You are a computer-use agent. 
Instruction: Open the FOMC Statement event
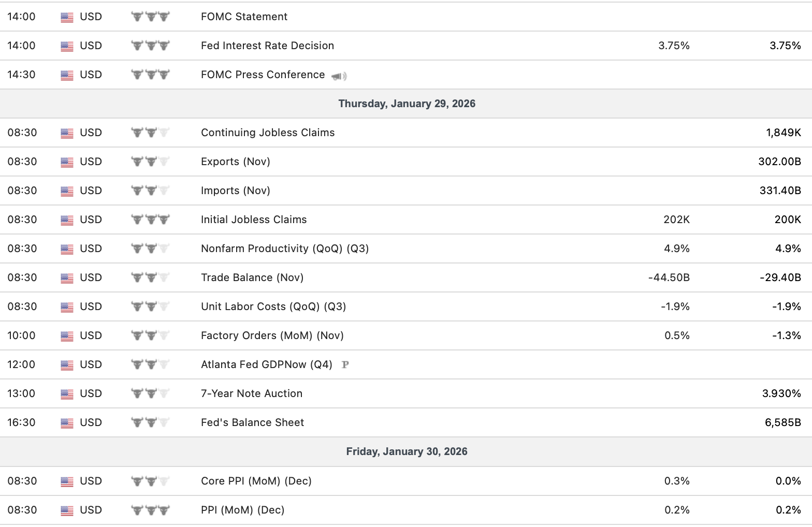tap(244, 17)
